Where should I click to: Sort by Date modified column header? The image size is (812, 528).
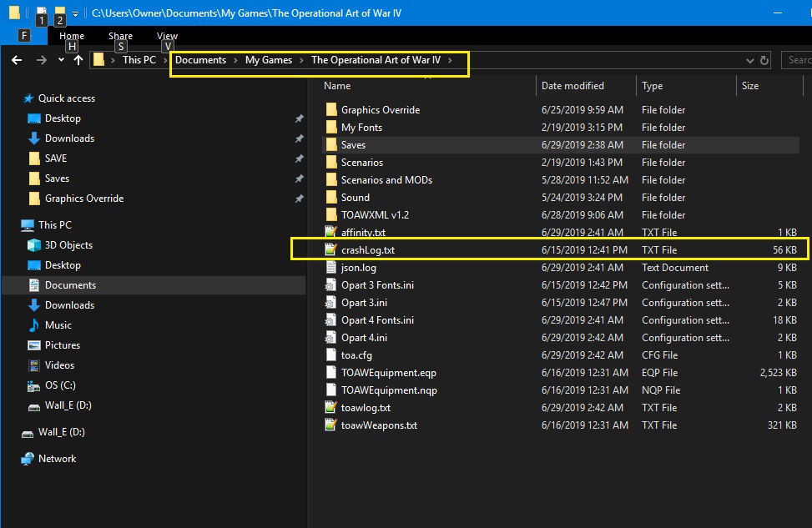tap(572, 86)
